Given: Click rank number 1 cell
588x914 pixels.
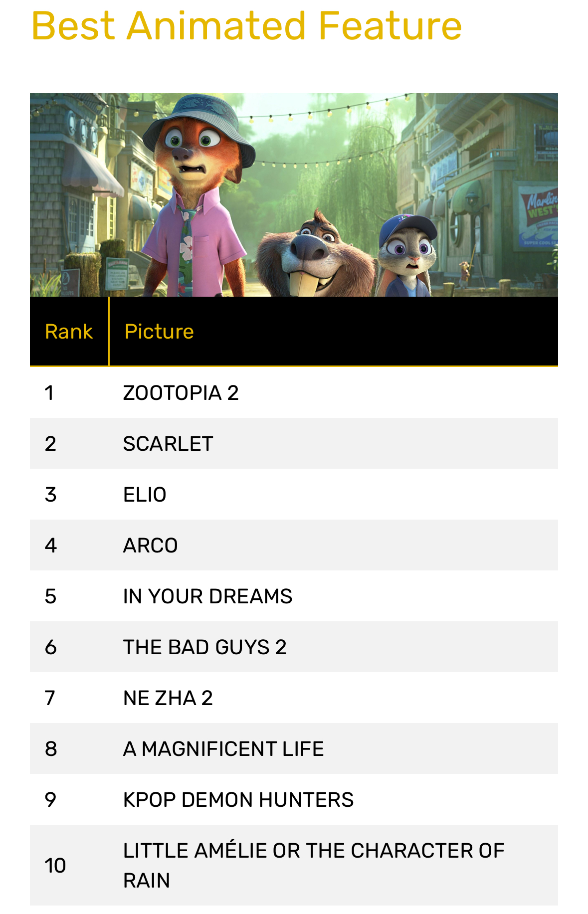Looking at the screenshot, I should [x=49, y=393].
